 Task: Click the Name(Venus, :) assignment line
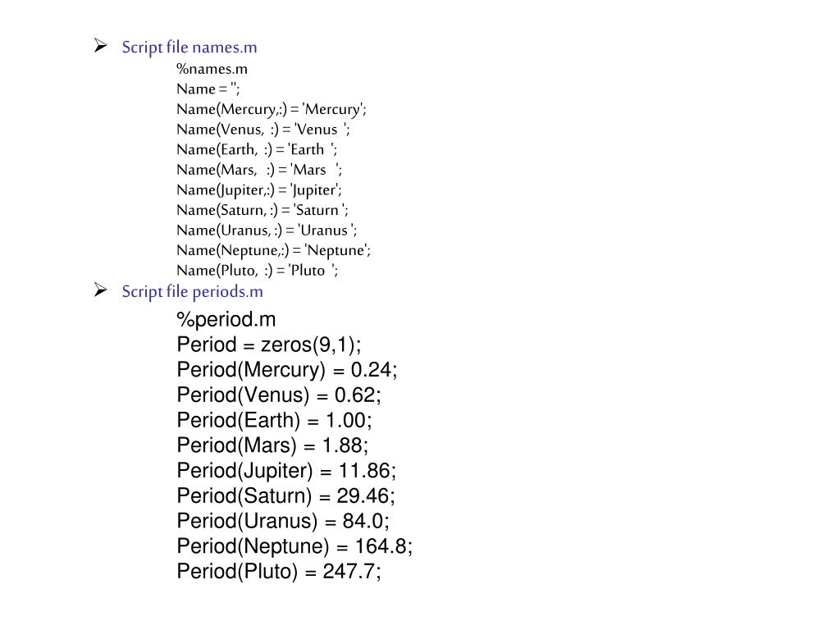pos(263,130)
